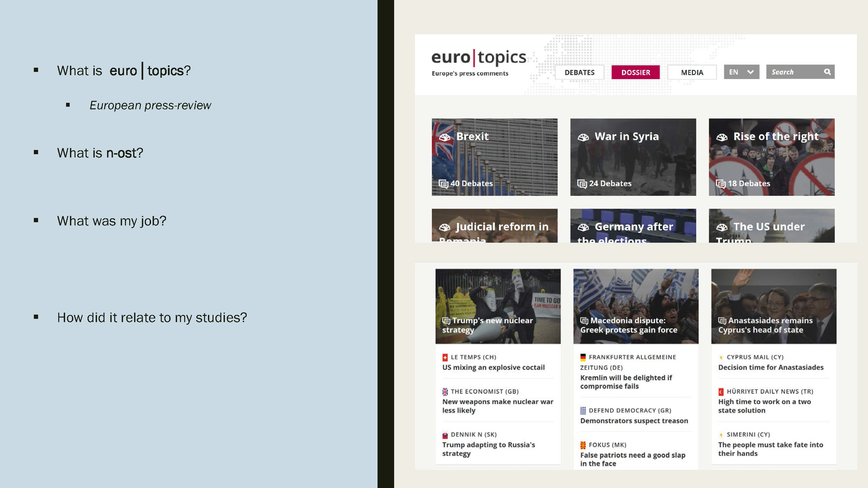Click German flag by Frankfurter Allgemeine
The height and width of the screenshot is (488, 868).
tap(583, 357)
